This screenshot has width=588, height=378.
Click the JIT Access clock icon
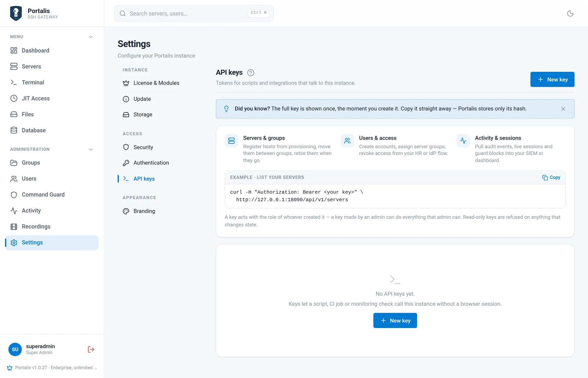14,98
